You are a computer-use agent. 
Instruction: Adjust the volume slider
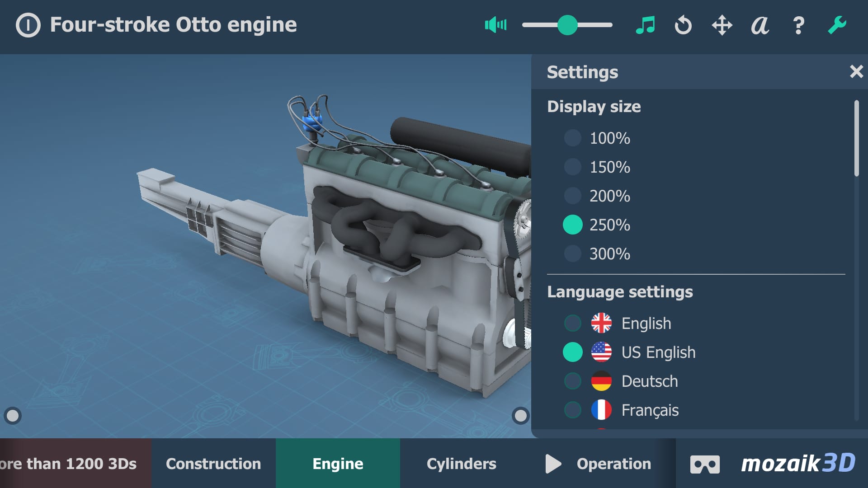(x=568, y=25)
